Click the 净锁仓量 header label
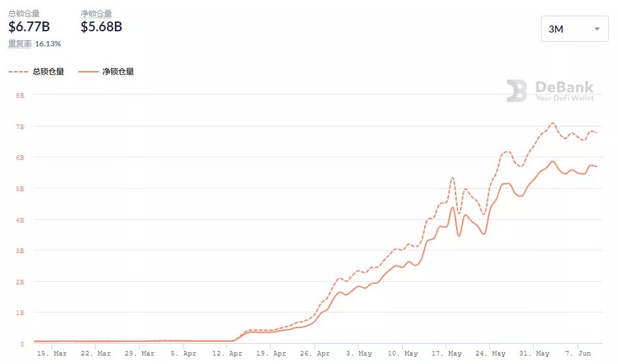 [x=96, y=13]
